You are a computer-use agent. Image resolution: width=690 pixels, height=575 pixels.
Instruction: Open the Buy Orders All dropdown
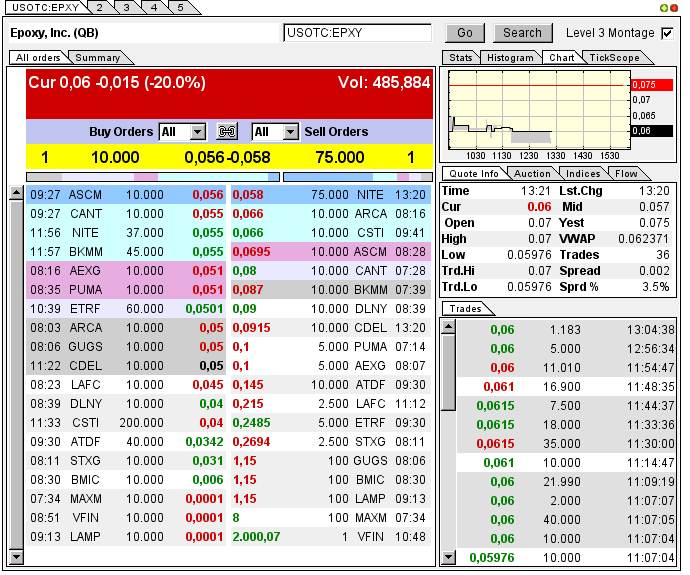tap(182, 132)
